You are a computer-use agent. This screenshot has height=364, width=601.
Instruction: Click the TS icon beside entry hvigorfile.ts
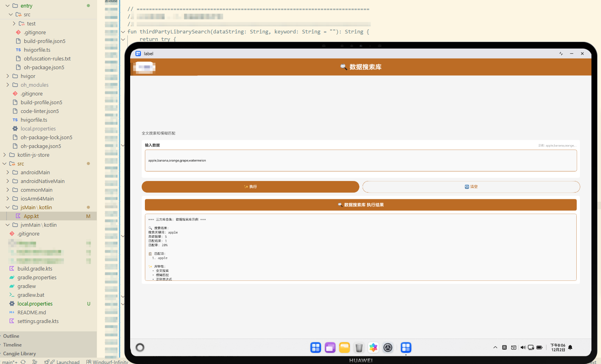click(18, 50)
